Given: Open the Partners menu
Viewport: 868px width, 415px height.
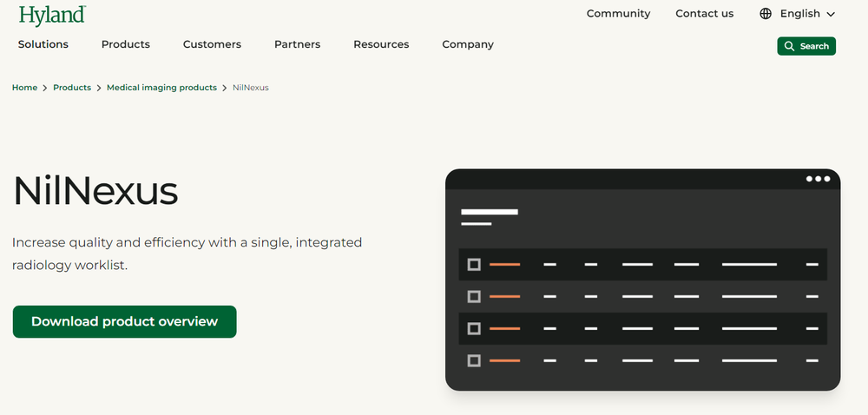Looking at the screenshot, I should [x=297, y=44].
